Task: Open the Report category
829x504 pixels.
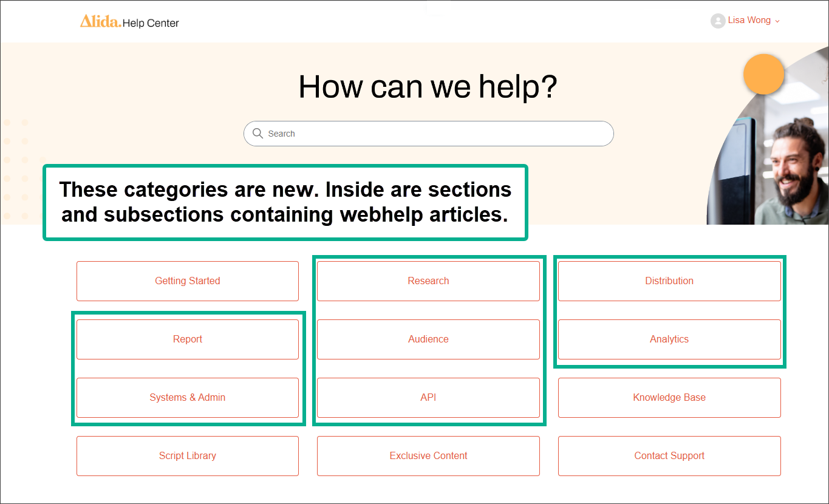Action: click(x=188, y=339)
